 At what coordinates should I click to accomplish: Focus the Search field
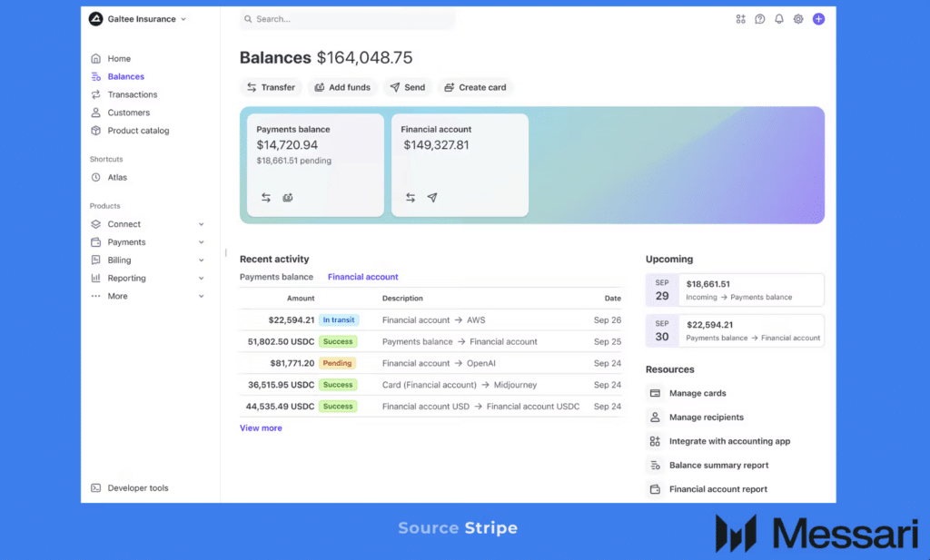coord(348,19)
